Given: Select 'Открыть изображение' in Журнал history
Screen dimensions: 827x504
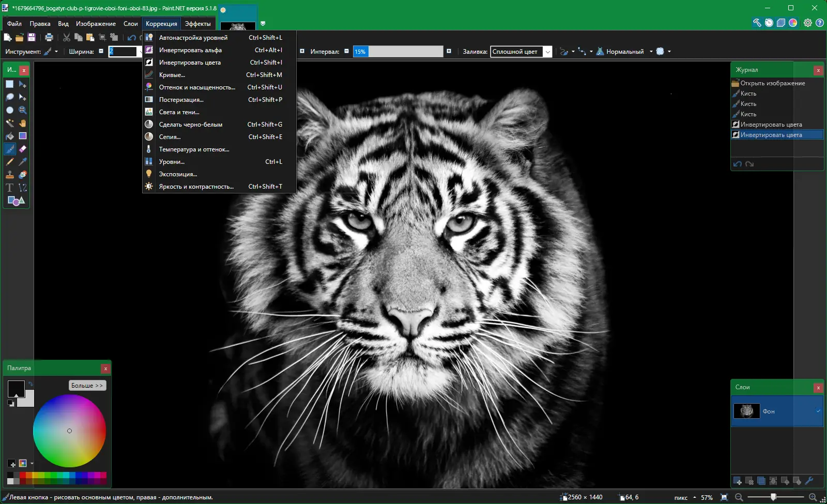Looking at the screenshot, I should coord(772,83).
